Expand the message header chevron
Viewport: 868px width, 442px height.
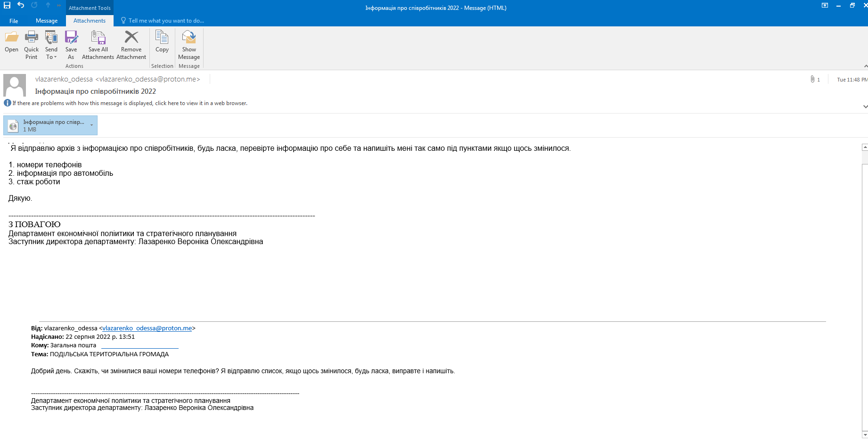(865, 106)
